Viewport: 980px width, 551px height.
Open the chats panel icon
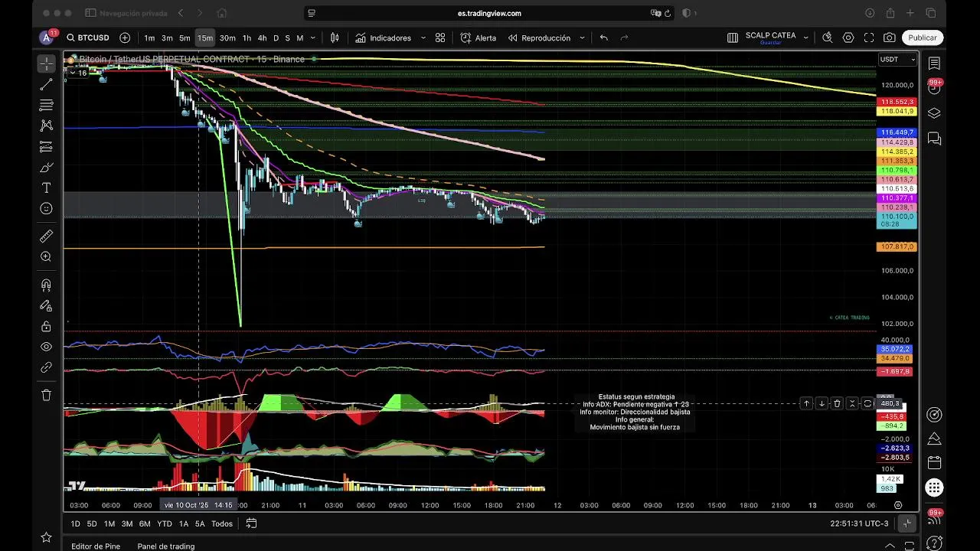(934, 139)
